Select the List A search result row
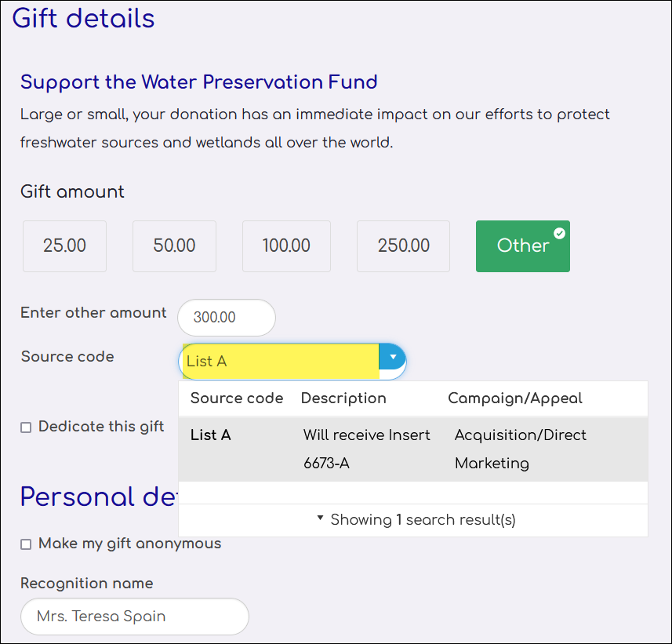 point(413,449)
